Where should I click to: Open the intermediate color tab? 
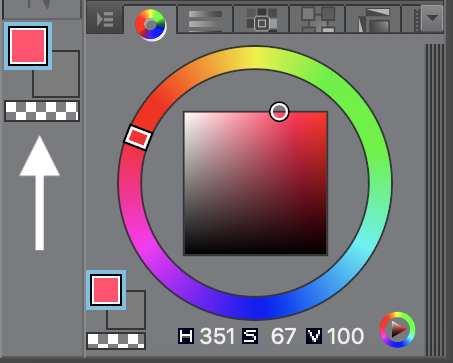318,19
